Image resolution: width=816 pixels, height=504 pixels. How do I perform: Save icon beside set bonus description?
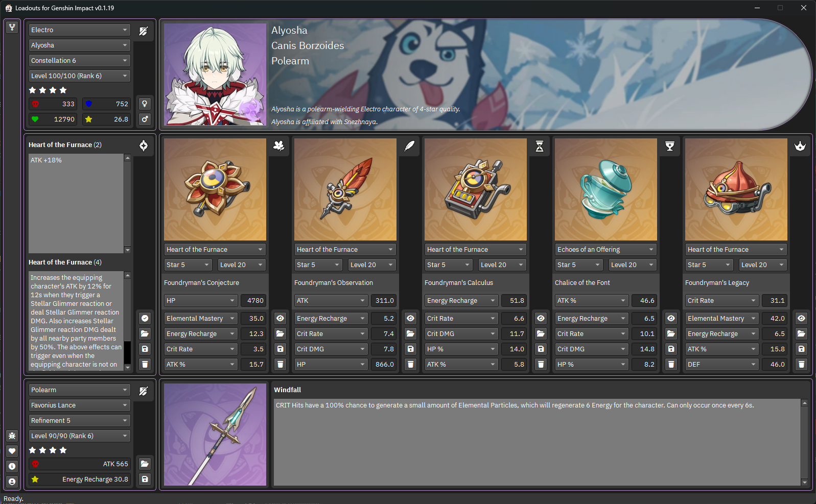(x=145, y=349)
